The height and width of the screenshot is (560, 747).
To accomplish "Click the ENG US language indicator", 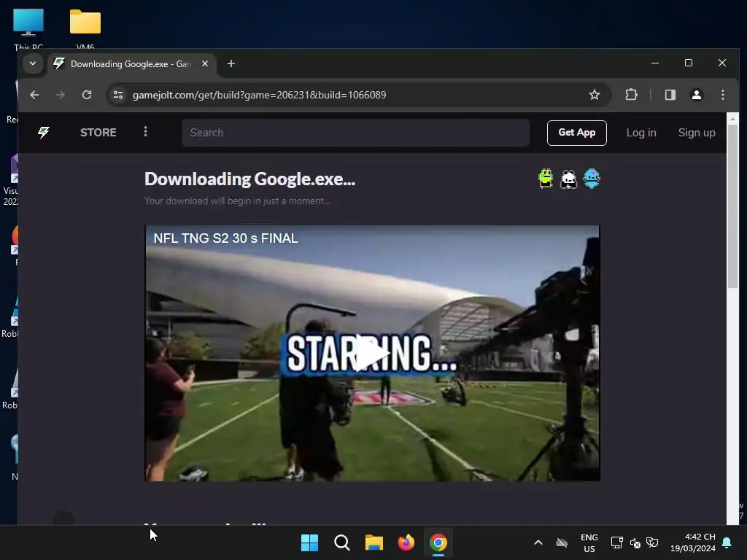I will [589, 542].
